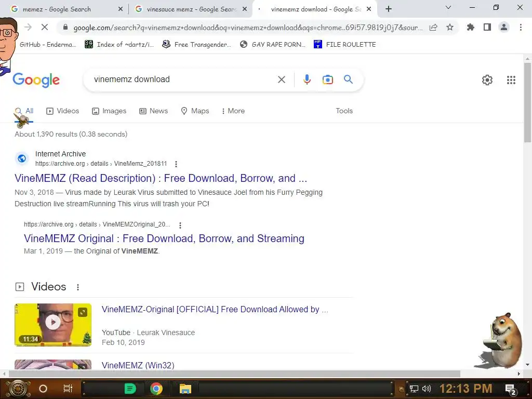Viewport: 532px width, 399px height.
Task: Open Chrome from the taskbar
Action: point(156,389)
